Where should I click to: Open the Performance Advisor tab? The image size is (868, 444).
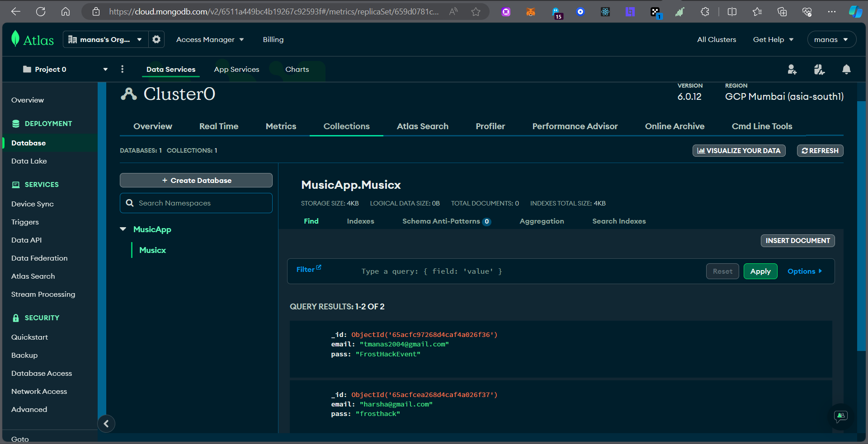coord(575,126)
